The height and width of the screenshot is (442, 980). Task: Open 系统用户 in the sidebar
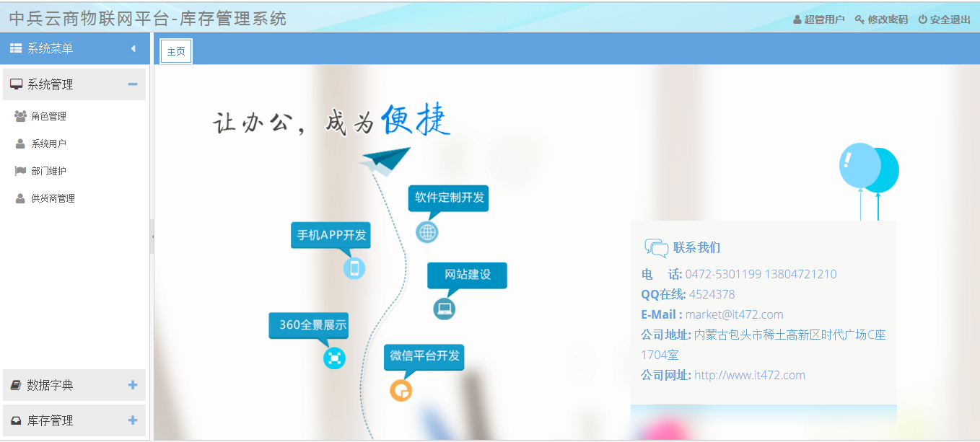[48, 143]
